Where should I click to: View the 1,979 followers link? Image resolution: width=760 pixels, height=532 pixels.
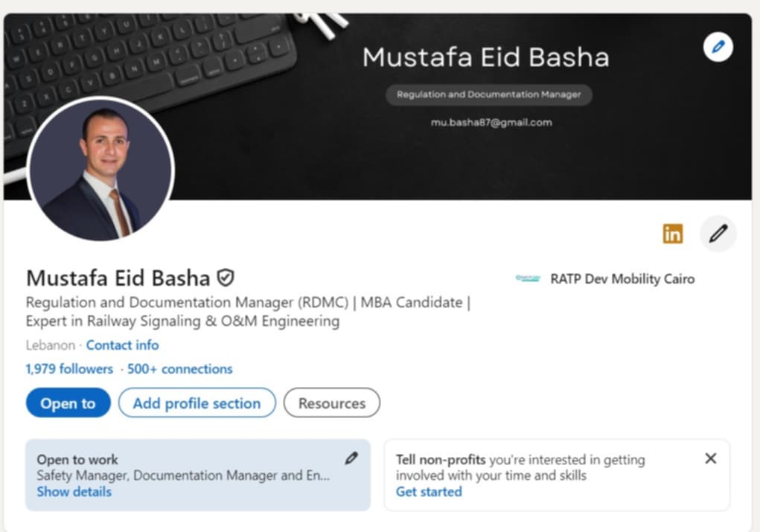point(69,369)
